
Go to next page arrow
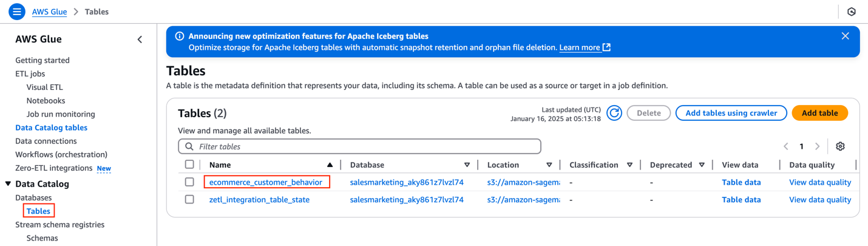tap(818, 146)
